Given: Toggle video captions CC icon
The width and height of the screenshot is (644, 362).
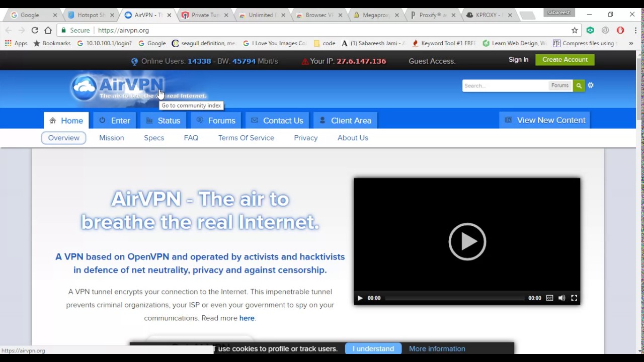Looking at the screenshot, I should (549, 298).
